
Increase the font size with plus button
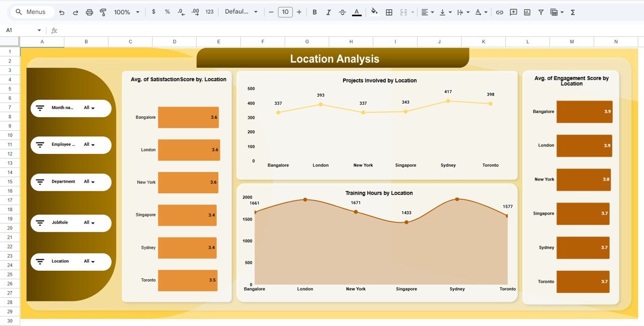click(299, 12)
